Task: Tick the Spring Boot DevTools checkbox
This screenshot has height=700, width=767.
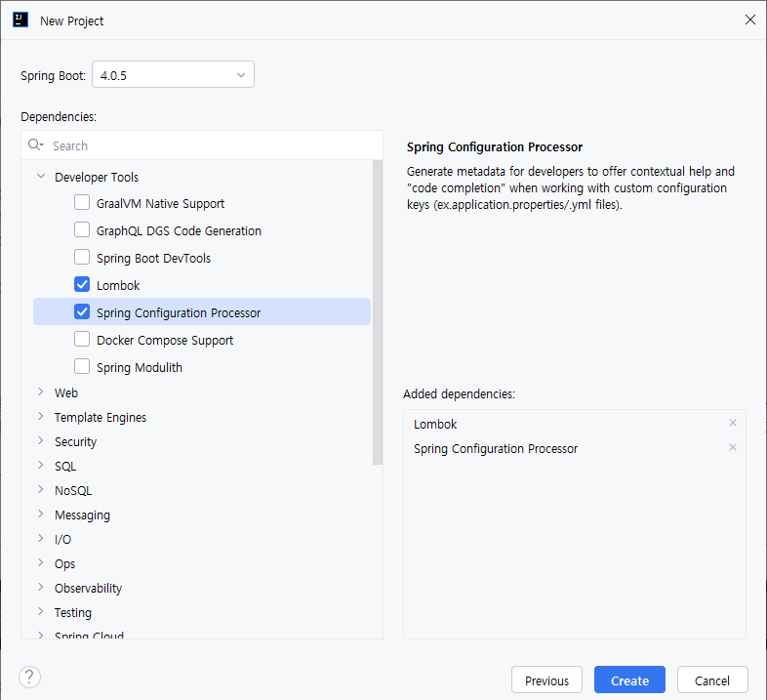Action: [82, 257]
